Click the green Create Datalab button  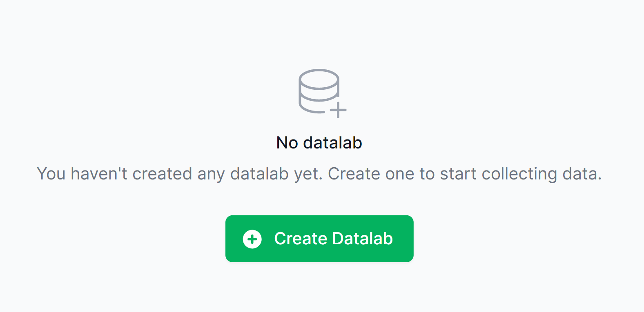pyautogui.click(x=319, y=239)
